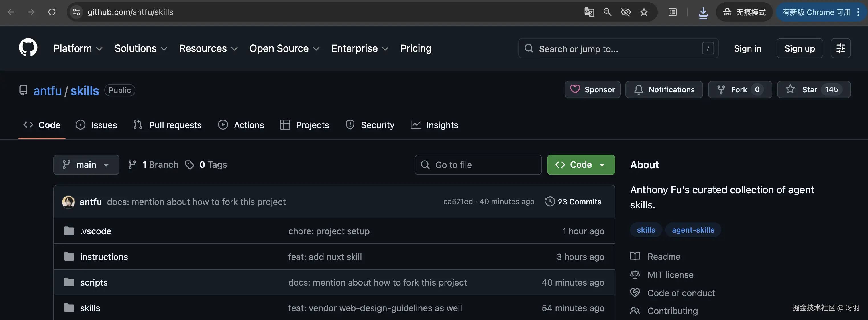This screenshot has height=320, width=868.
Task: Toggle Notifications bell for repository
Action: [664, 89]
